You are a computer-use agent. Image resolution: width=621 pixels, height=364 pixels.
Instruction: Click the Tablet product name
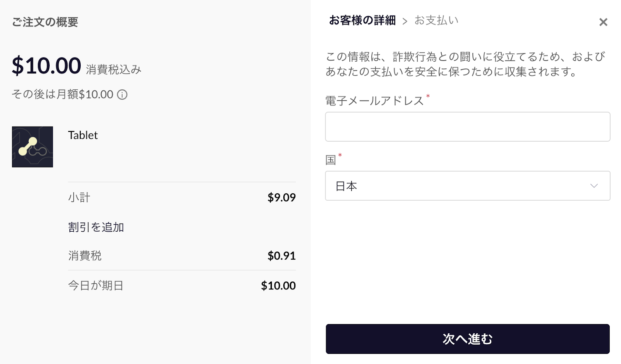tap(83, 135)
